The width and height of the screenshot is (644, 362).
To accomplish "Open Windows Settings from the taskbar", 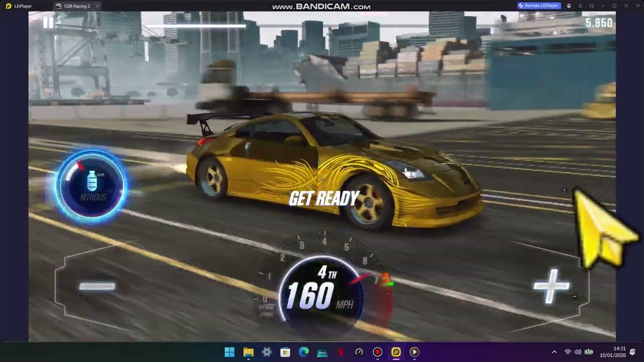I will [x=267, y=352].
